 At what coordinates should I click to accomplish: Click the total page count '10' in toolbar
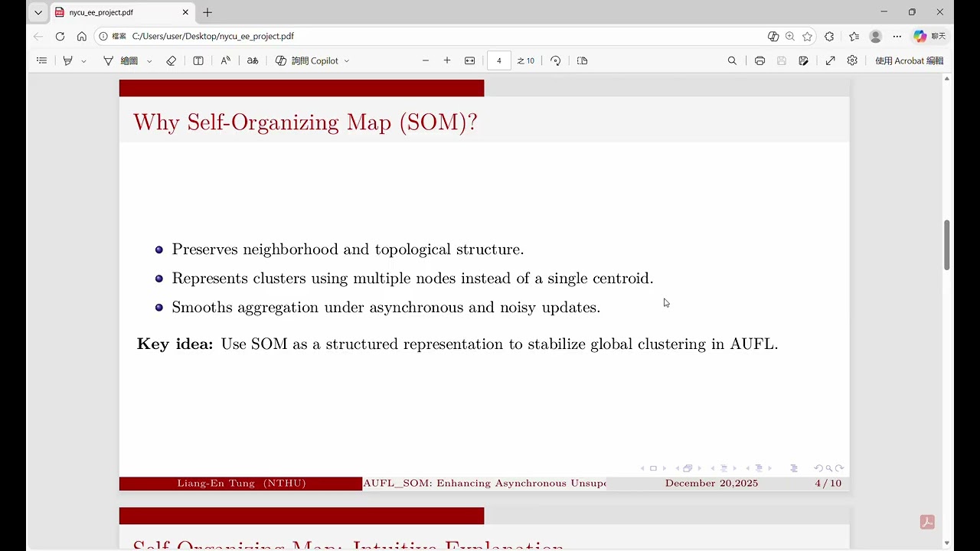[x=530, y=60]
